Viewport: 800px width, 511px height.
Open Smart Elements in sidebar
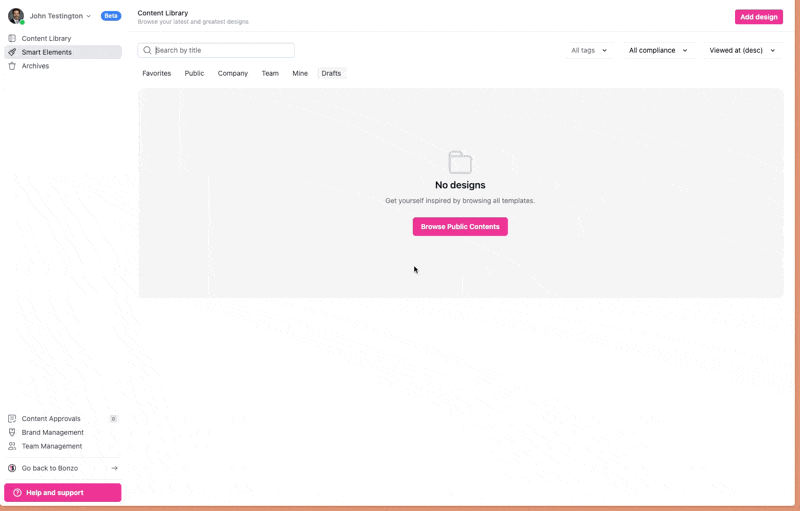pyautogui.click(x=63, y=52)
